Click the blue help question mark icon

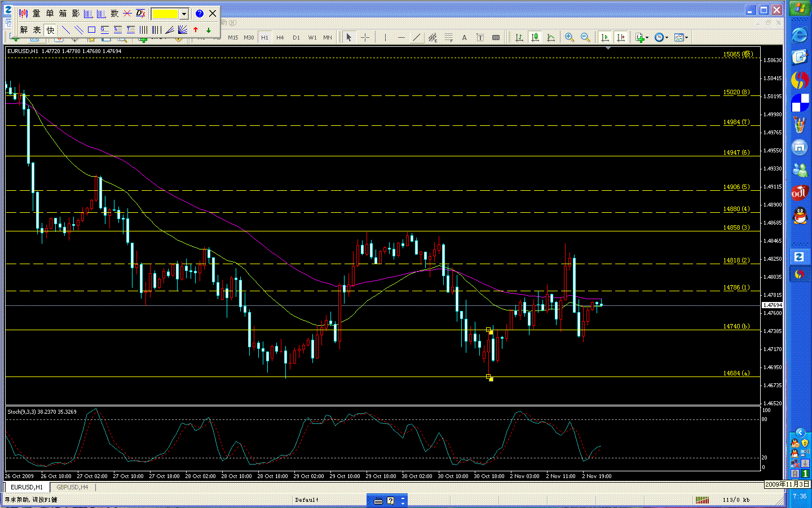click(199, 14)
